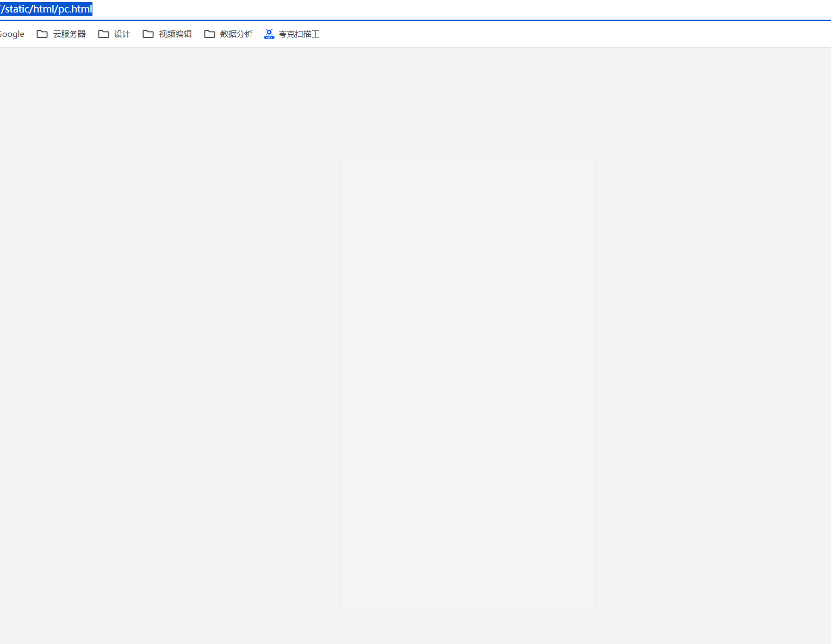Click the word "static" in the URL
The image size is (831, 644).
[x=17, y=9]
